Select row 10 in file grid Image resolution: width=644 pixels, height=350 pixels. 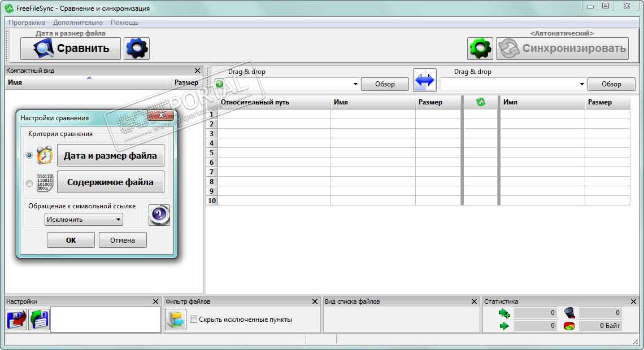211,200
